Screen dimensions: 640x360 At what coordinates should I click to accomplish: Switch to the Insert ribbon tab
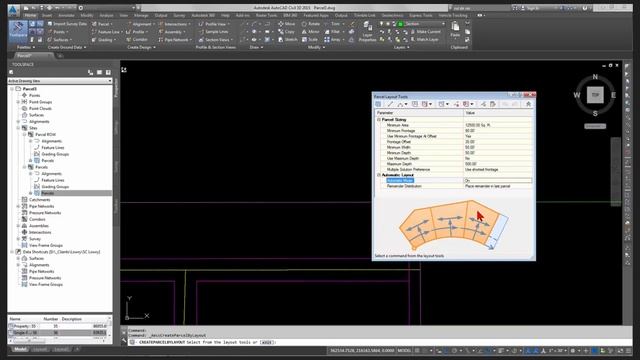(x=47, y=16)
